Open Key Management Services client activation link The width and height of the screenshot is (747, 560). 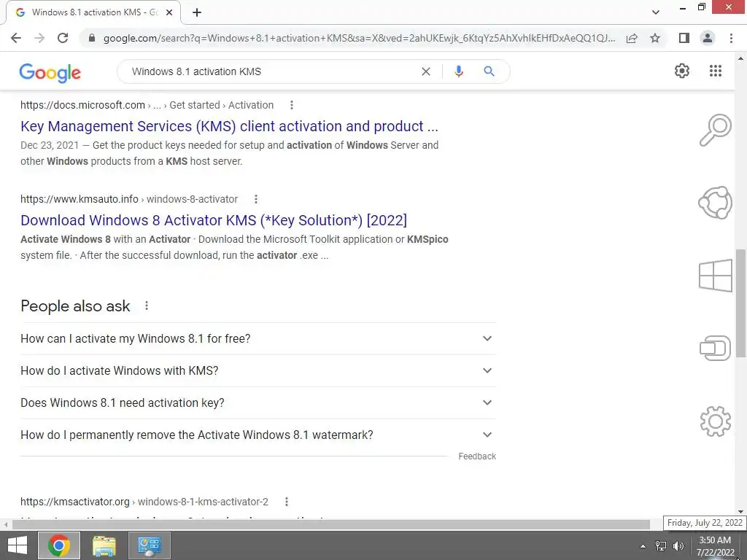pos(229,126)
